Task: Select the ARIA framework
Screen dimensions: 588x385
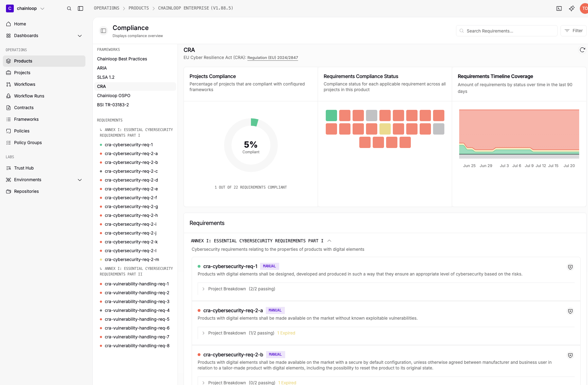Action: pyautogui.click(x=102, y=68)
